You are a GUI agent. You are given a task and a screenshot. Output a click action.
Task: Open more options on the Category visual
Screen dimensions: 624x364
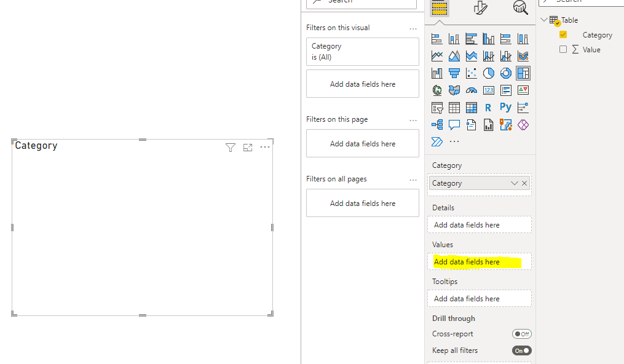coord(264,147)
